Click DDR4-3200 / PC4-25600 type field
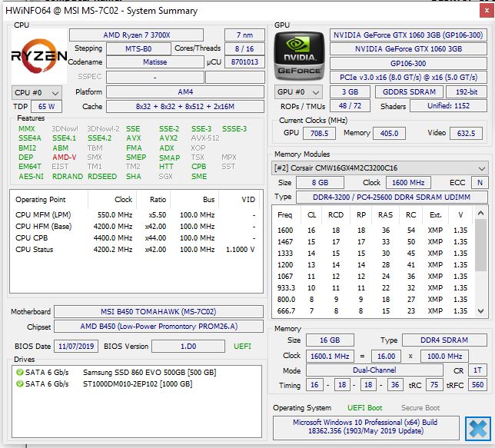This screenshot has height=448, width=495. pos(392,197)
